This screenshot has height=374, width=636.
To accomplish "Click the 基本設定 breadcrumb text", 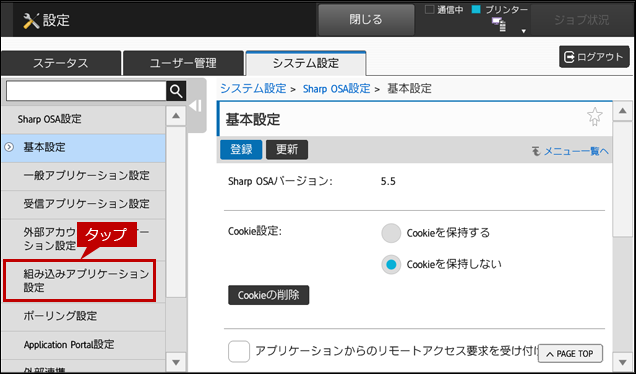I will 409,88.
